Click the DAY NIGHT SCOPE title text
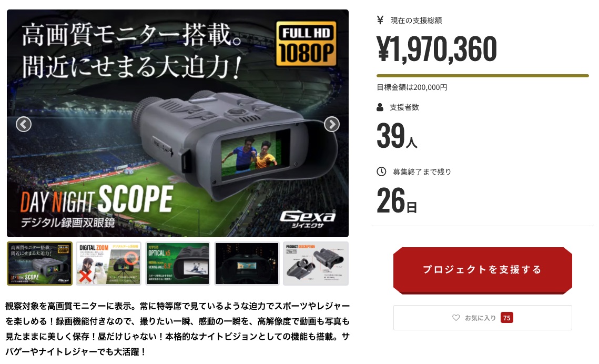The width and height of the screenshot is (599, 364). pos(97,199)
